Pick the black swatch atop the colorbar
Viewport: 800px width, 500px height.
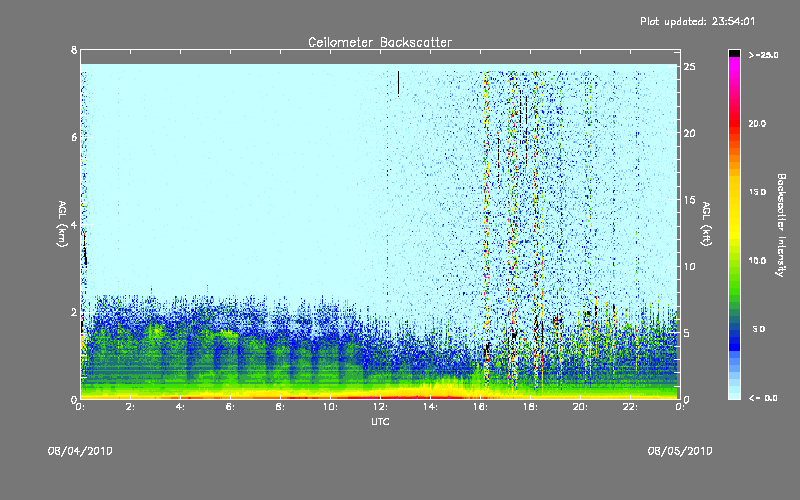tap(734, 54)
